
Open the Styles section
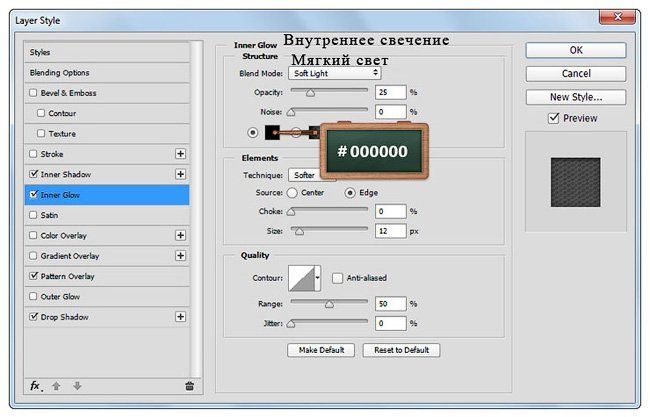107,52
